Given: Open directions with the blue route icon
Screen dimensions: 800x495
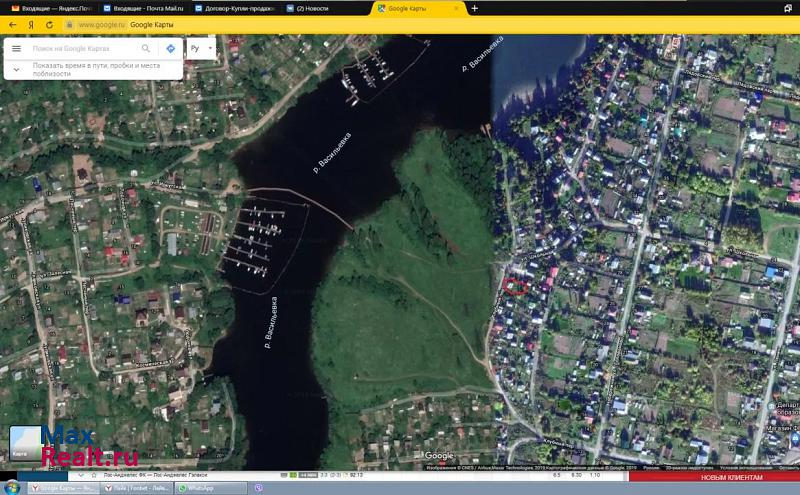Looking at the screenshot, I should click(x=171, y=48).
